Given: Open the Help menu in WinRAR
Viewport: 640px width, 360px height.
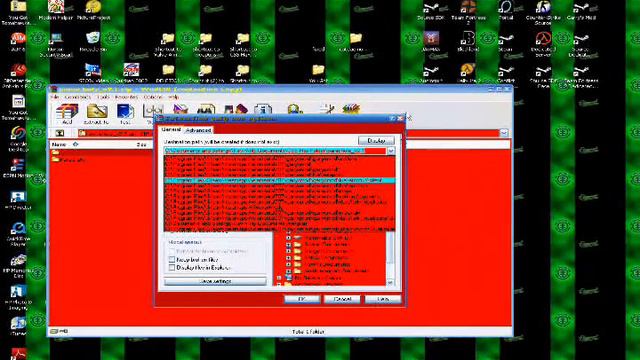Looking at the screenshot, I should click(173, 97).
